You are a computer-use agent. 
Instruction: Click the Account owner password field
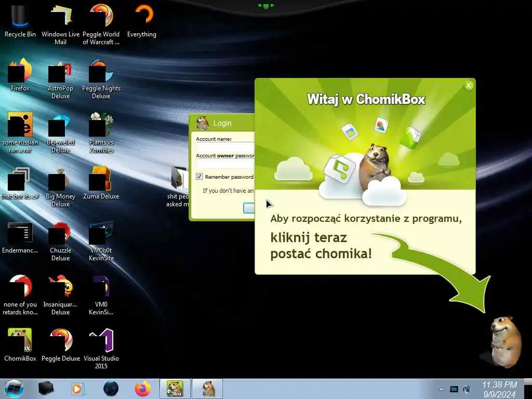225,164
